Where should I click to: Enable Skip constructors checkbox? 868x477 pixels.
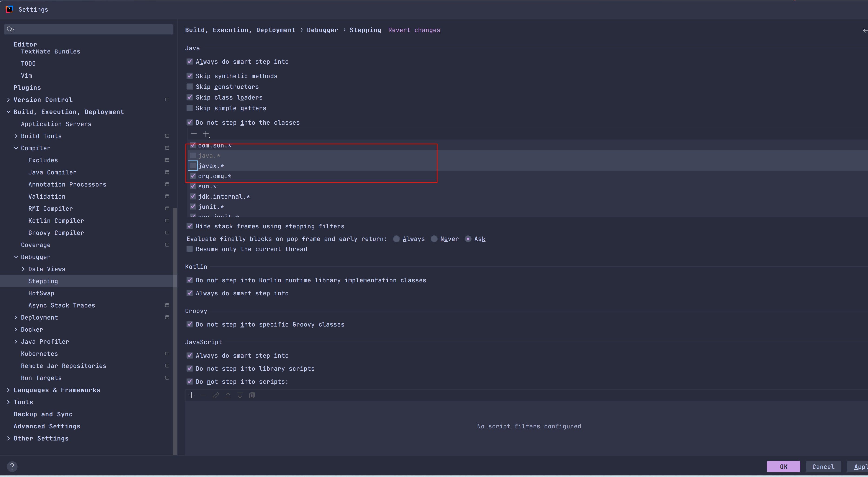click(x=190, y=87)
